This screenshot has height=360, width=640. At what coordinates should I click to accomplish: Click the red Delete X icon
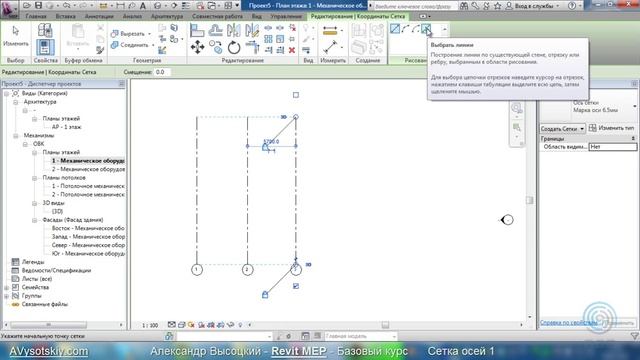click(292, 50)
